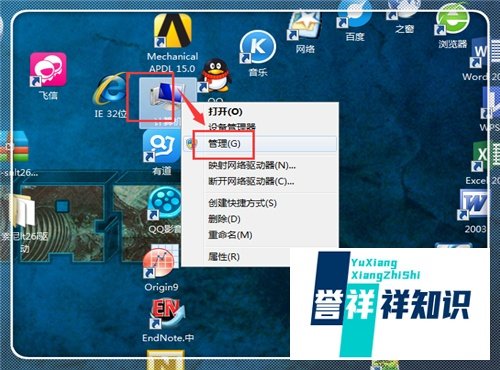Open the Word 2003 shortcut icon
500x370 pixels.
pos(473,204)
